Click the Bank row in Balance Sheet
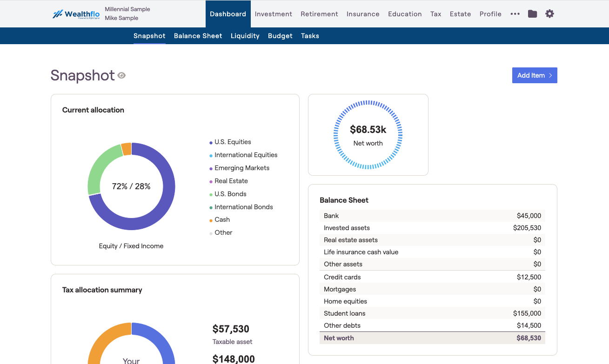 click(432, 216)
